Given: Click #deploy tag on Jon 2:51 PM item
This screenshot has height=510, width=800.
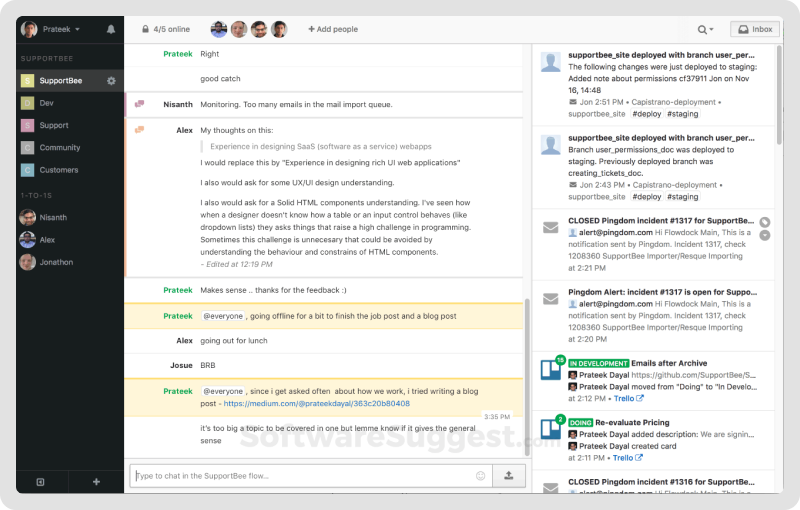Looking at the screenshot, I should (646, 114).
